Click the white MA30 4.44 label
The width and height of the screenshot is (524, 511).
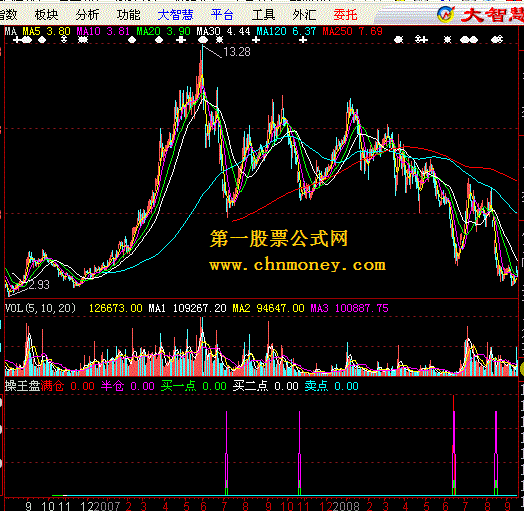[x=223, y=31]
